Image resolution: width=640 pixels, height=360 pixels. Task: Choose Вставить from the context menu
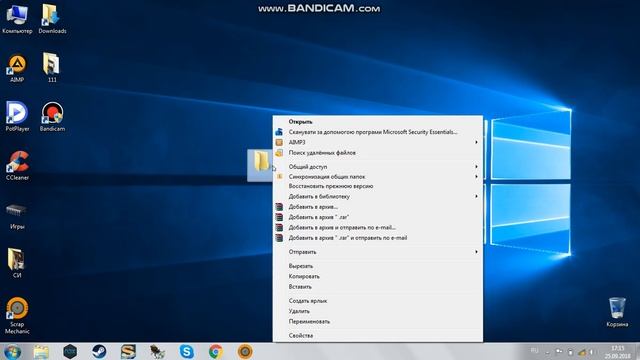pyautogui.click(x=378, y=287)
